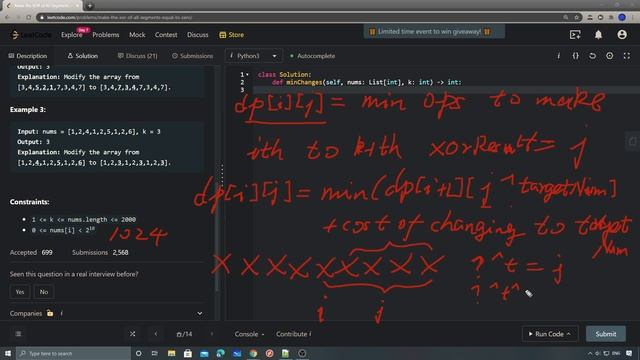Screen dimensions: 640x360
Task: Click the Contribute link
Action: tap(293, 334)
